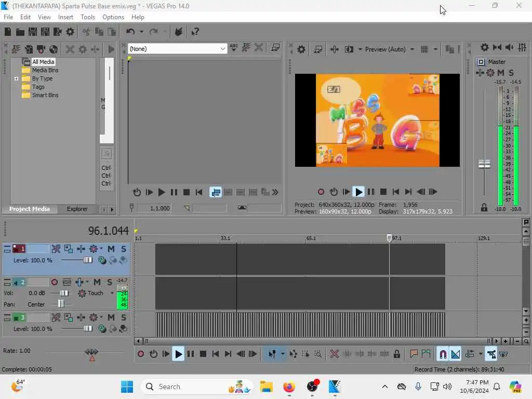Toggle Lock Event icon in timeline toolbar
Viewport: 532px width, 399px height.
396,354
